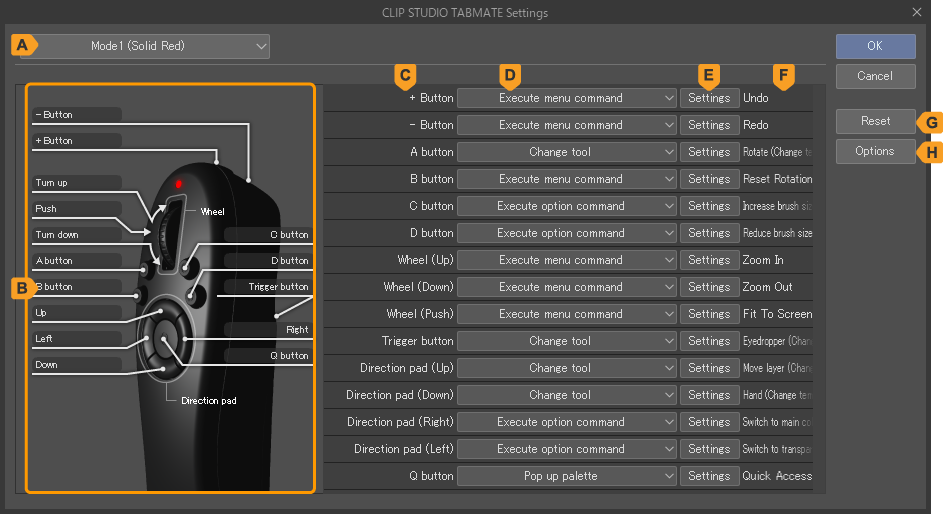952x516 pixels.
Task: Open the Q button function dropdown
Action: [x=566, y=477]
